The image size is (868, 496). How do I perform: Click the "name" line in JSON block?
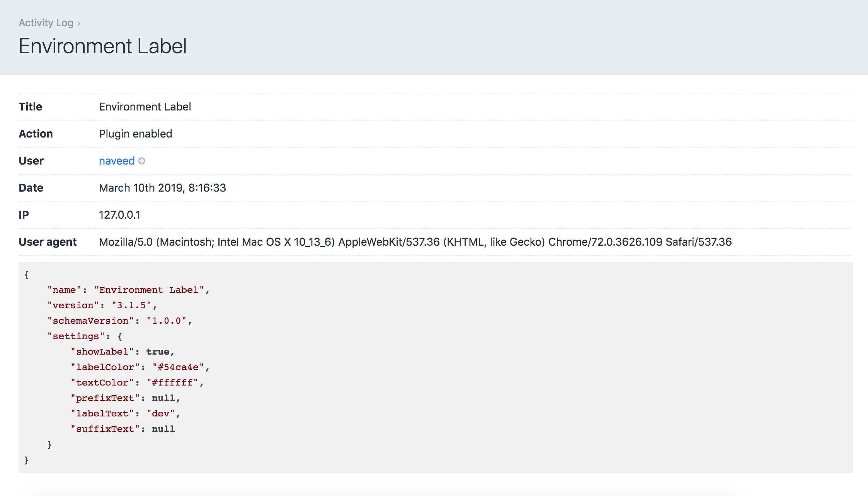pyautogui.click(x=128, y=290)
